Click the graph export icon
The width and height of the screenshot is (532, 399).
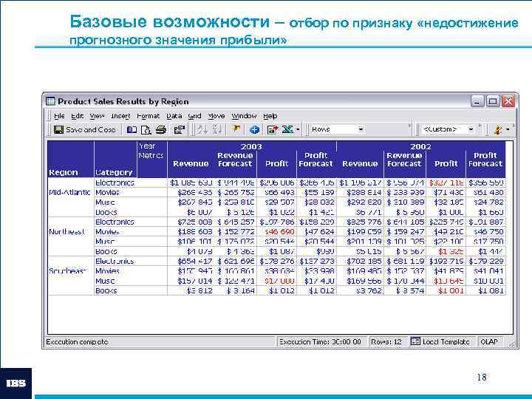[x=273, y=129]
